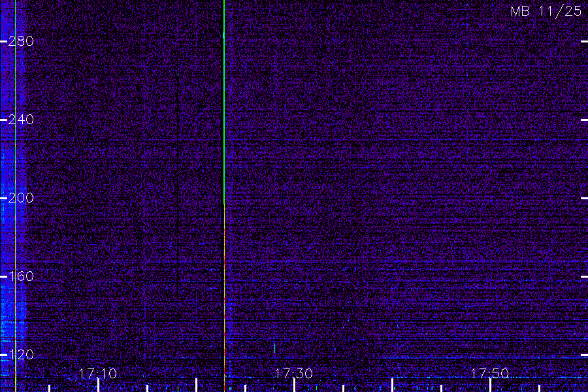The height and width of the screenshot is (392, 588).
Task: Click the 17:30 time label
Action: pyautogui.click(x=293, y=374)
